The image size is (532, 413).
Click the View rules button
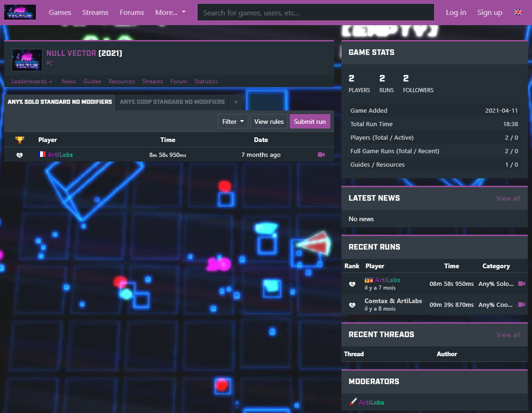tap(269, 122)
